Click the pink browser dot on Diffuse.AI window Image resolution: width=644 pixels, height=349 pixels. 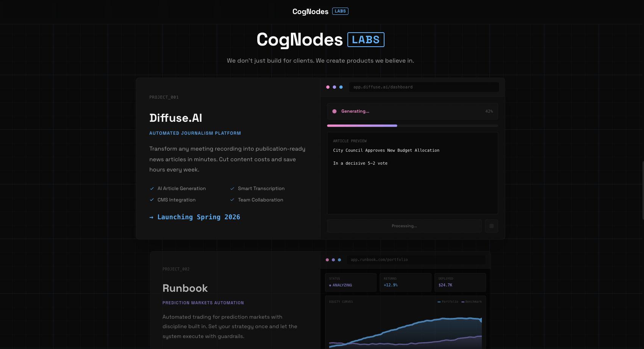point(328,87)
